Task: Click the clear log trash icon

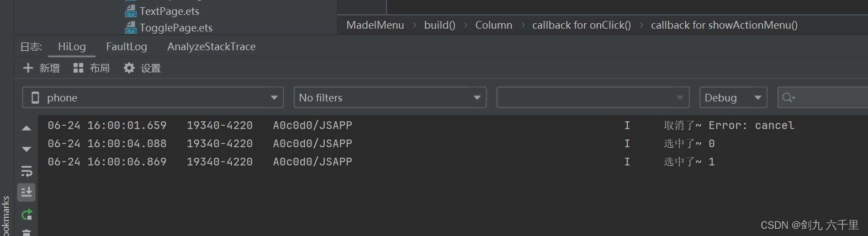Action: click(x=27, y=233)
